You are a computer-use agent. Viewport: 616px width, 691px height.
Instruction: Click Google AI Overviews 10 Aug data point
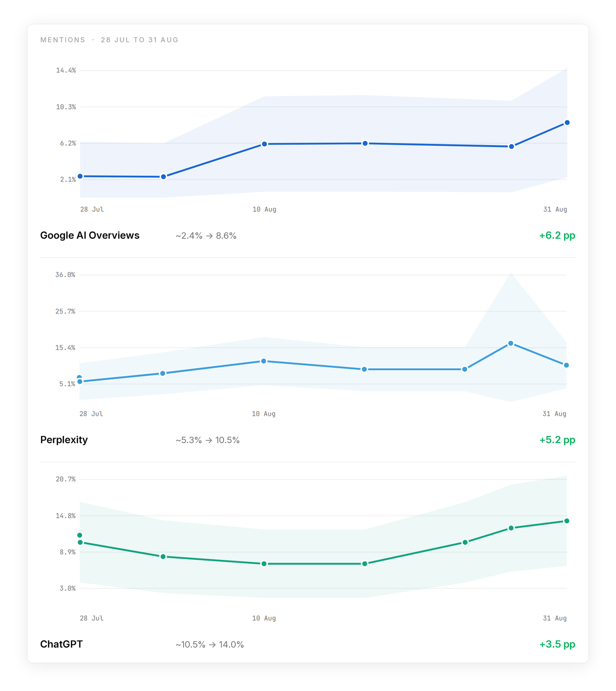pyautogui.click(x=264, y=144)
